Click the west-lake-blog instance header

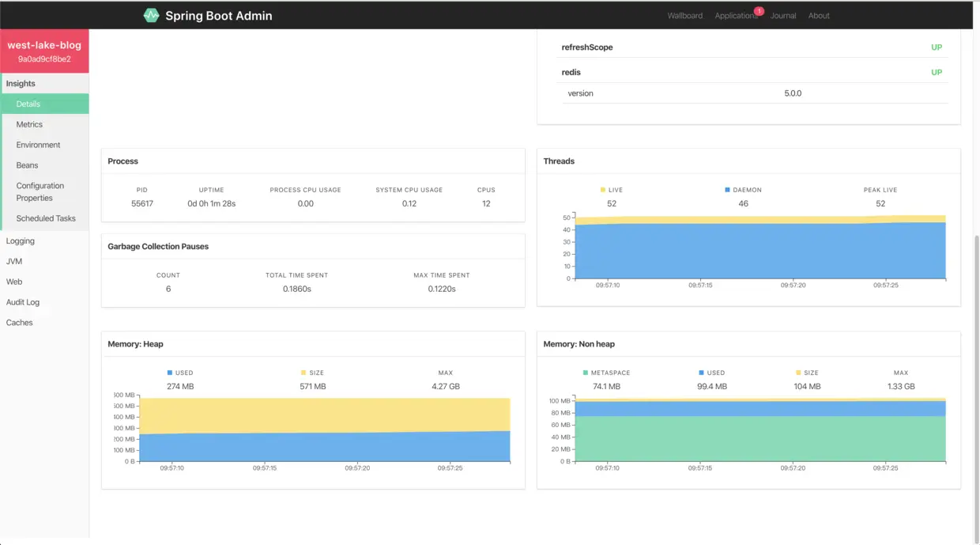[x=44, y=51]
